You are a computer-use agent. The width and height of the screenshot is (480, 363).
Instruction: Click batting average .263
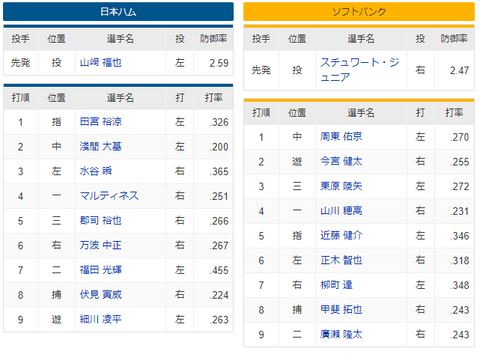pyautogui.click(x=219, y=319)
